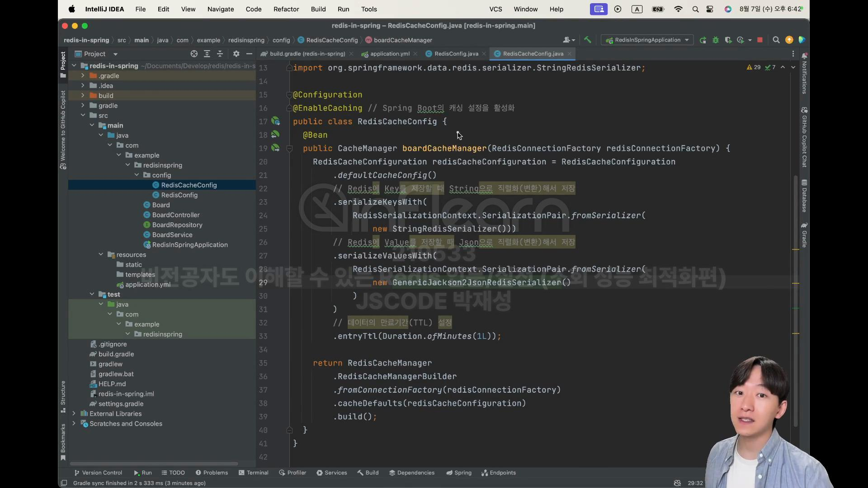Select opened file crosshair in Project panel
This screenshot has width=868, height=488.
click(194, 54)
